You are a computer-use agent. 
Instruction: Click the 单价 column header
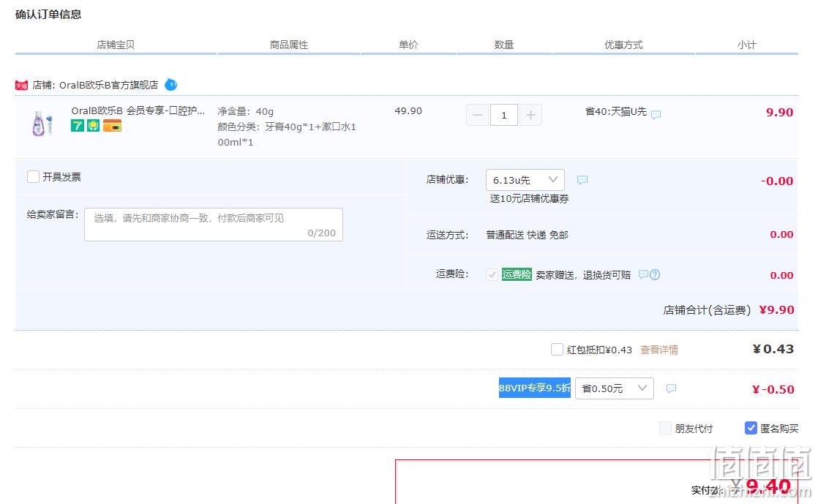point(408,45)
